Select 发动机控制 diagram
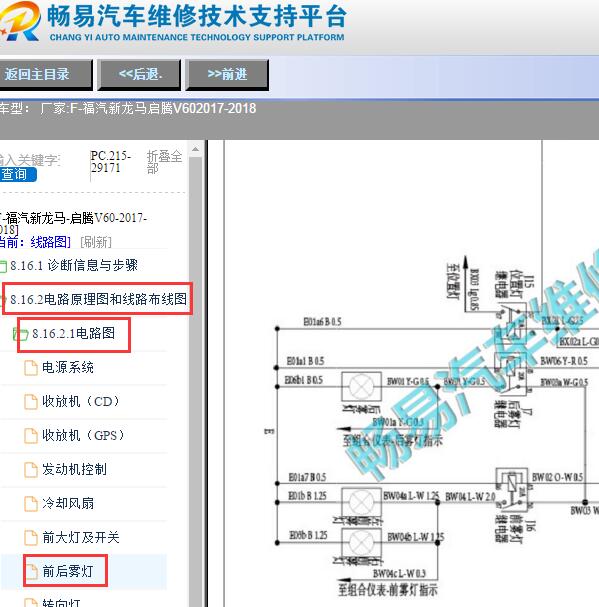Screen dimensions: 599x607 pyautogui.click(x=74, y=470)
